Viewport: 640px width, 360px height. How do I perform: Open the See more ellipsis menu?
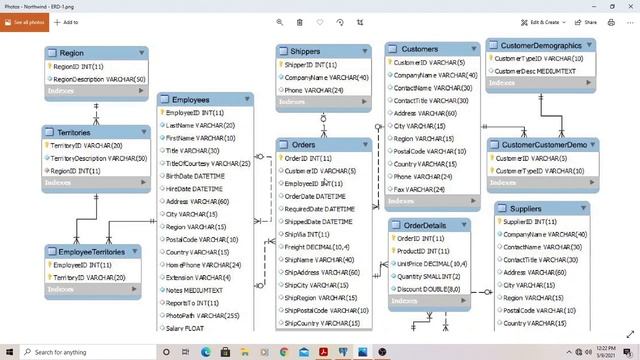(630, 22)
